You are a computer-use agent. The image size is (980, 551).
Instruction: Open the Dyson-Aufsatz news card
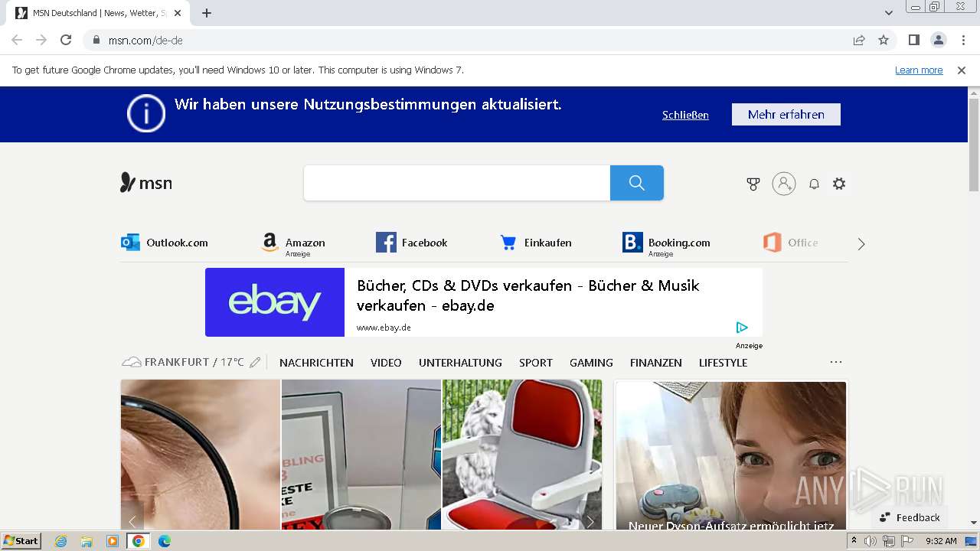(x=731, y=456)
